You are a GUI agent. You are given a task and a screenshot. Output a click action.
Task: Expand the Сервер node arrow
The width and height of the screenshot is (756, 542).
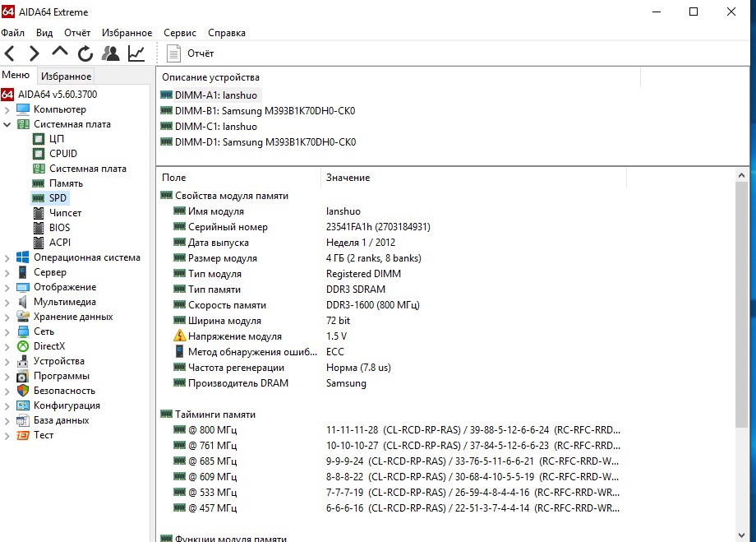coord(7,273)
